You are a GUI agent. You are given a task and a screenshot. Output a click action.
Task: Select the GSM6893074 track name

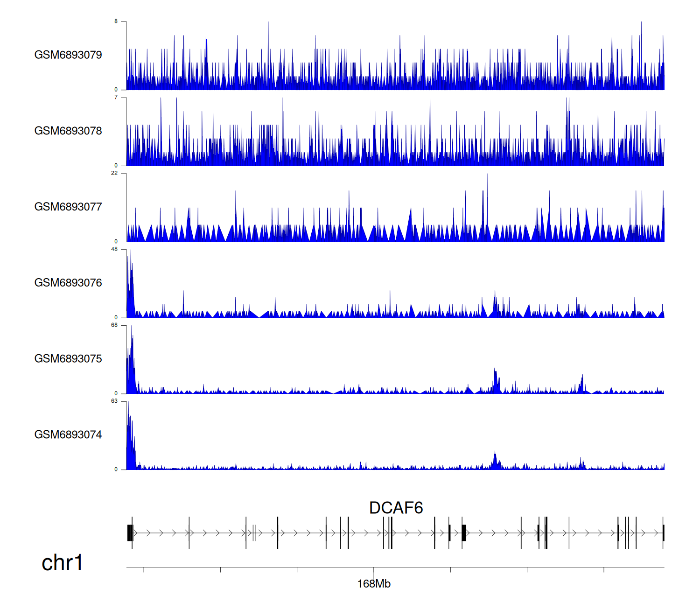pyautogui.click(x=68, y=435)
